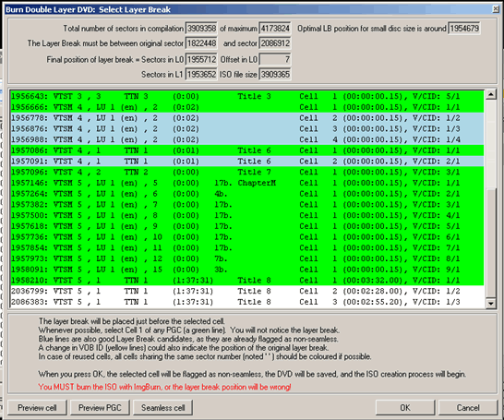Click the maximum sectors field 4173824
Image resolution: width=504 pixels, height=420 pixels.
[x=275, y=29]
